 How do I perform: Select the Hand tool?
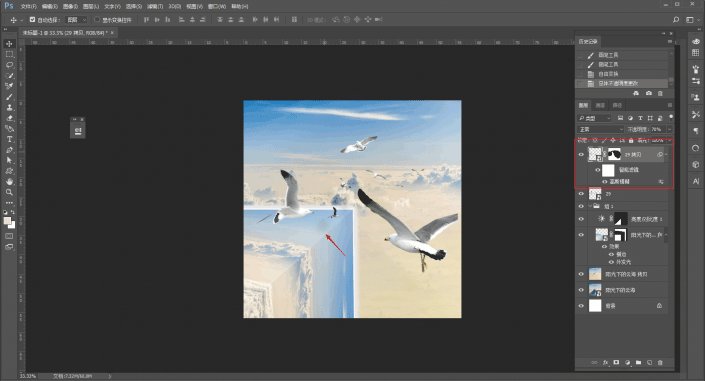click(9, 181)
